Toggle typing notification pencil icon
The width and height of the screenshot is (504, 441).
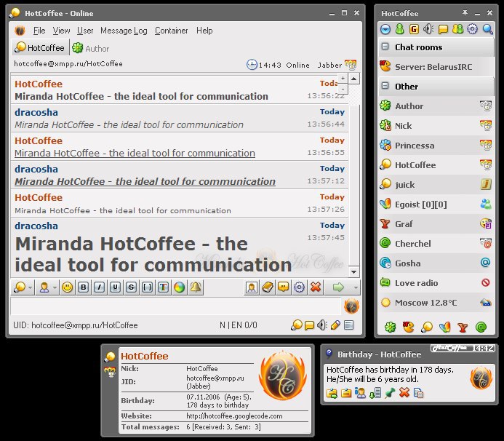click(x=335, y=325)
